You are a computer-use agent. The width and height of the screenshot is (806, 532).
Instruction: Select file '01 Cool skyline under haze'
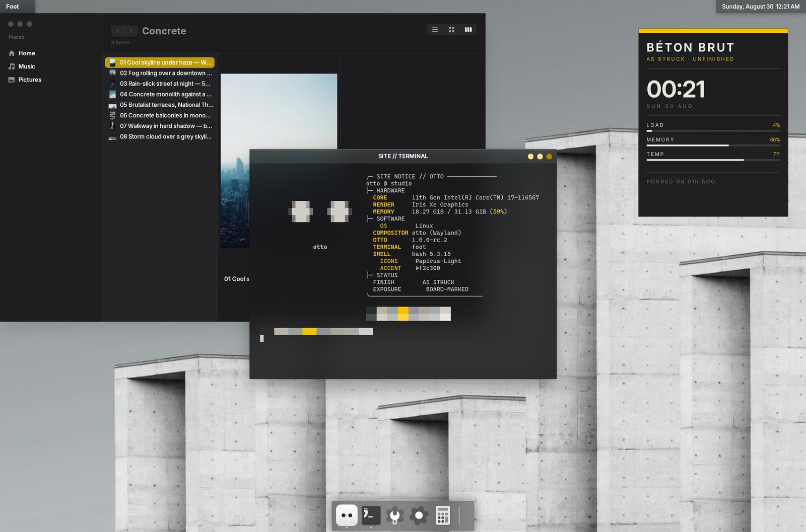pos(160,62)
